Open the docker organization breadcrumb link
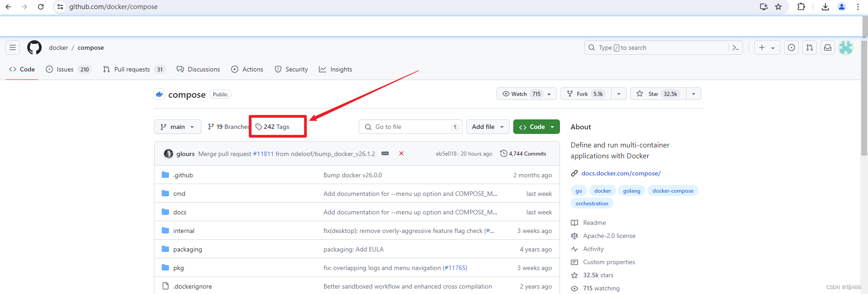The image size is (868, 294). click(x=58, y=47)
